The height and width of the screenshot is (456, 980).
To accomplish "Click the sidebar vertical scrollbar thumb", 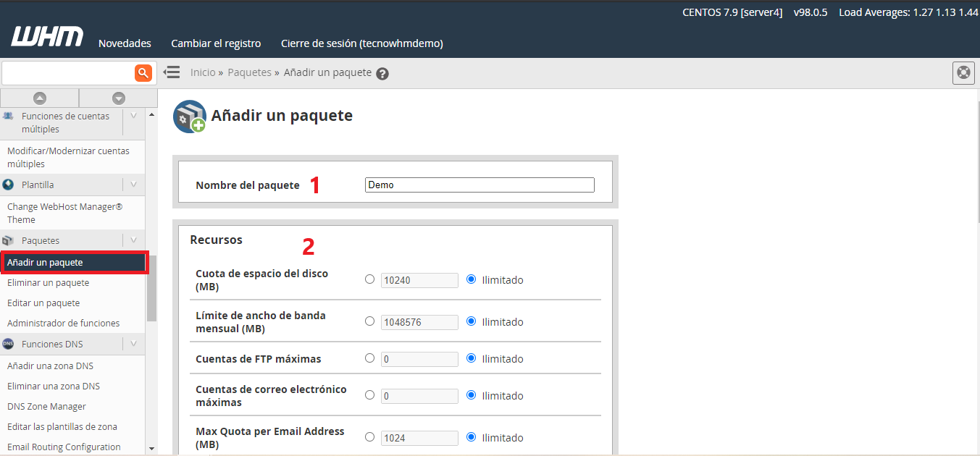I will tap(151, 290).
